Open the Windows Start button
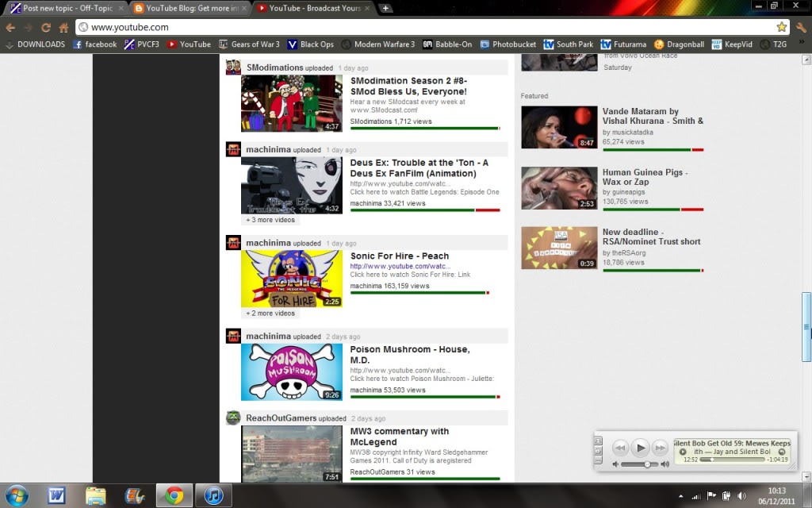Image resolution: width=812 pixels, height=508 pixels. [17, 495]
